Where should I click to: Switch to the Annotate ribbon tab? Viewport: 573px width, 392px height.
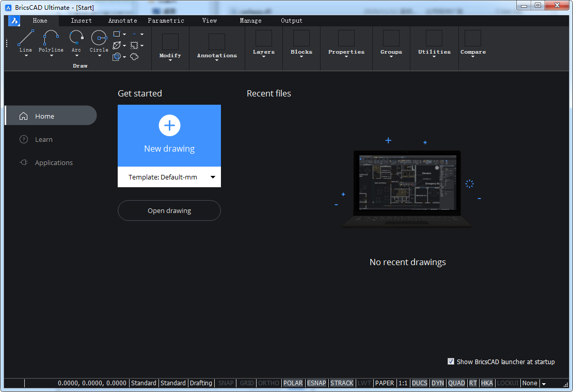(122, 21)
